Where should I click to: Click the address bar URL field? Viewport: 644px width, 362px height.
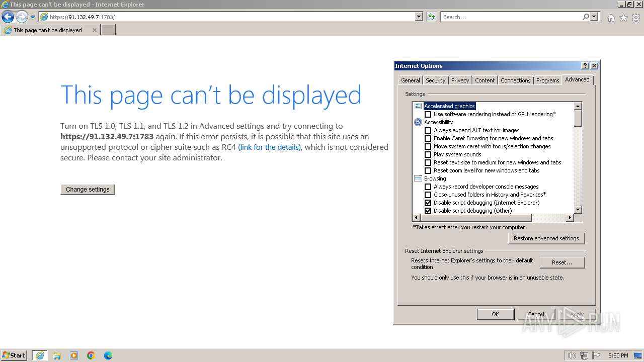[x=227, y=17]
